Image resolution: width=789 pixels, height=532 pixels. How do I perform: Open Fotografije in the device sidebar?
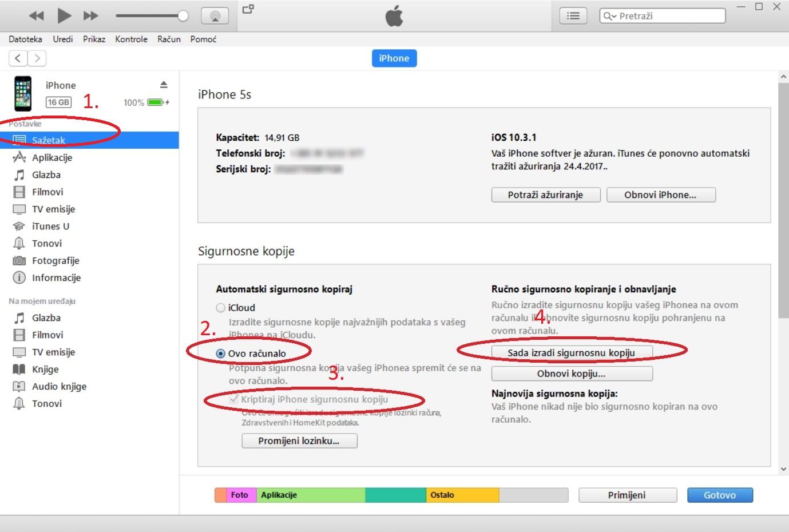pyautogui.click(x=55, y=261)
